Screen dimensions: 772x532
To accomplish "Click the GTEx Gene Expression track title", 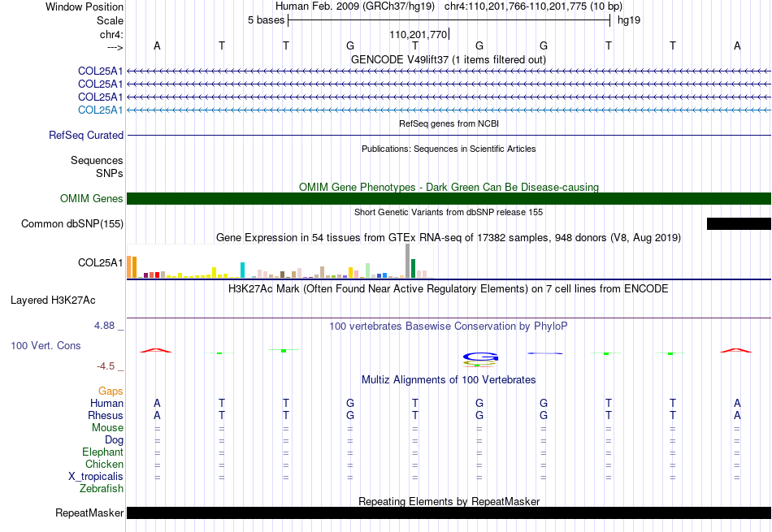I will [449, 238].
